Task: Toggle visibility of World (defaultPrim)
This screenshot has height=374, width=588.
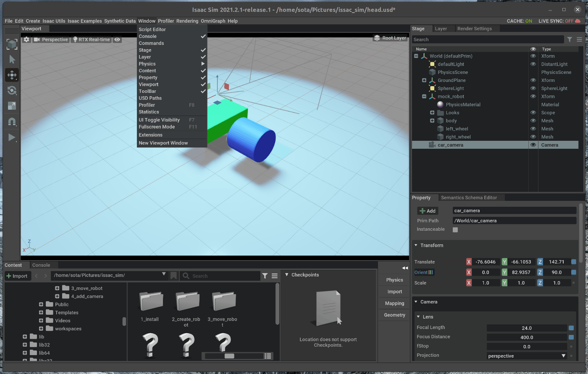Action: 533,56
